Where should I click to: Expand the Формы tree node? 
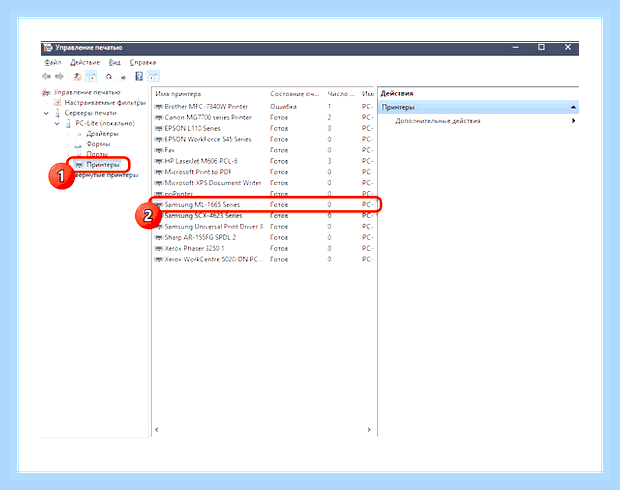click(x=68, y=144)
